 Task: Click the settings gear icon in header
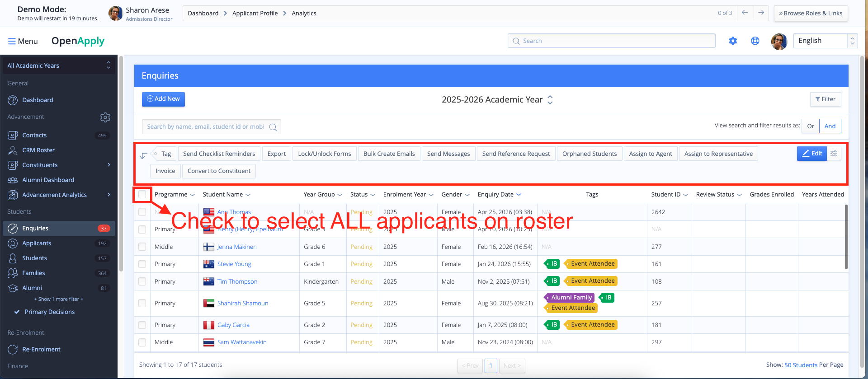[x=733, y=41]
